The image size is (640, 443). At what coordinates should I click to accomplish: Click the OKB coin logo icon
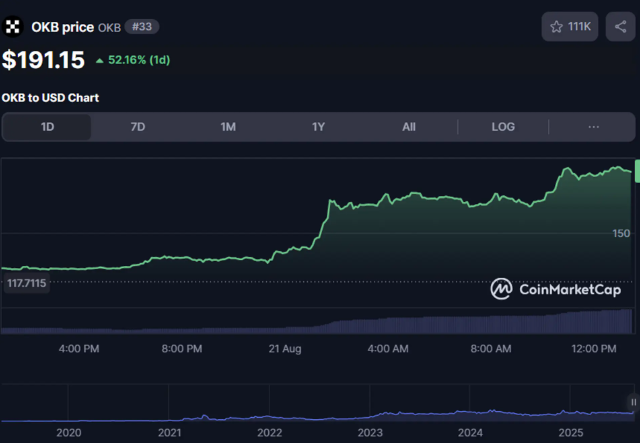pos(12,27)
